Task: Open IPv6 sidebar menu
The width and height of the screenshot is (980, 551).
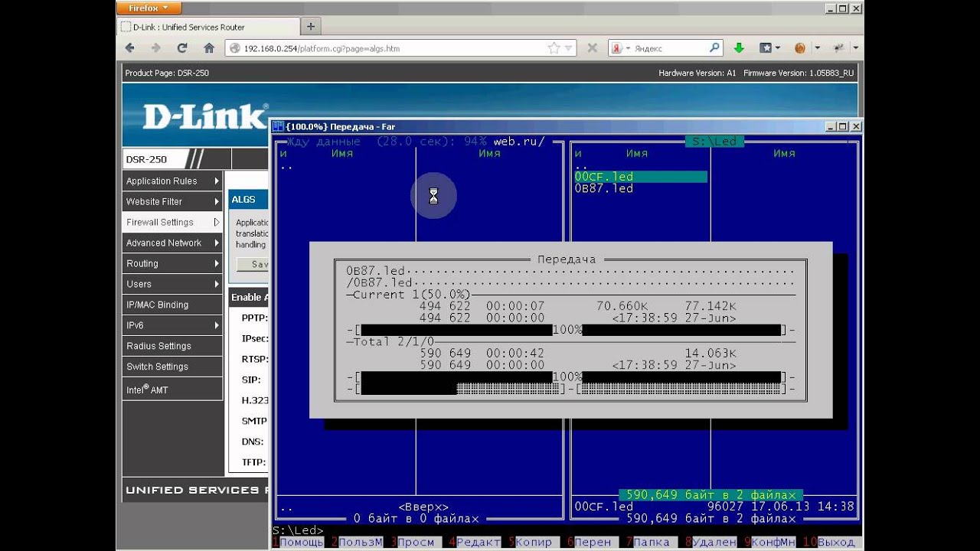Action: coord(172,326)
